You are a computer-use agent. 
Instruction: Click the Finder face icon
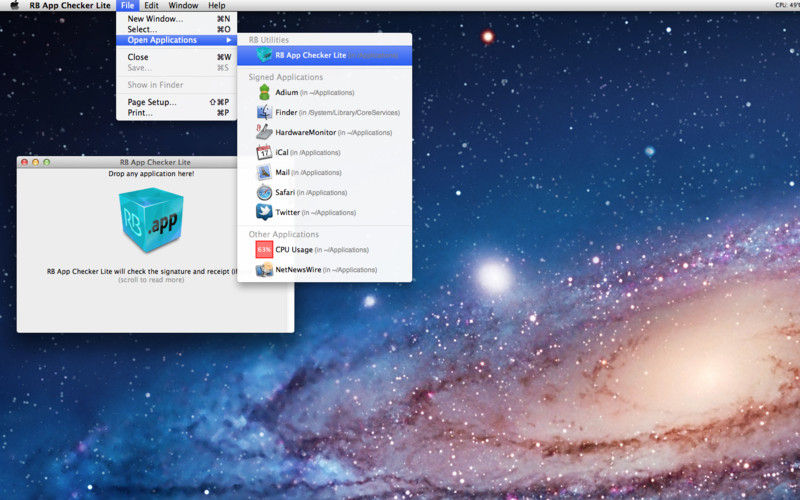[x=264, y=112]
